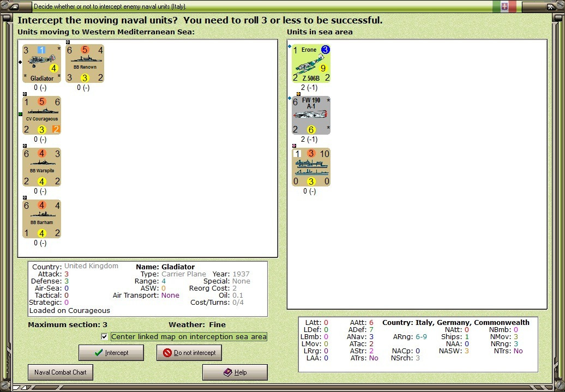The width and height of the screenshot is (565, 392).
Task: Click the Name: Gladiator text
Action: pyautogui.click(x=165, y=267)
